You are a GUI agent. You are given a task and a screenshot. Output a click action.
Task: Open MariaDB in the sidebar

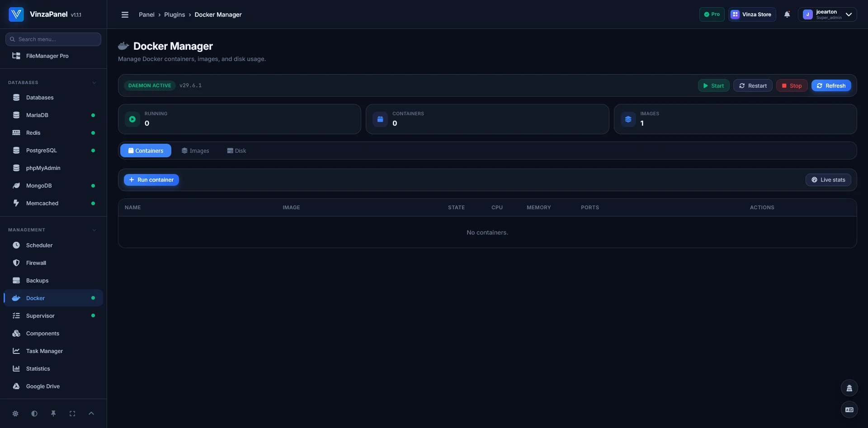(53, 115)
